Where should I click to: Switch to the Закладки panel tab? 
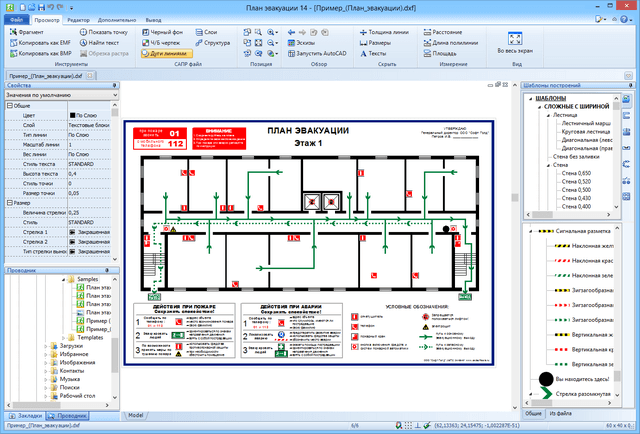point(24,414)
